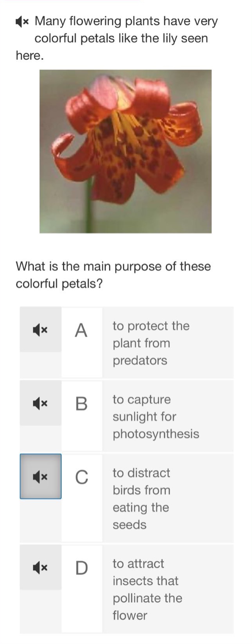Play audio for answer B
The image size is (252, 644).
coord(41,403)
